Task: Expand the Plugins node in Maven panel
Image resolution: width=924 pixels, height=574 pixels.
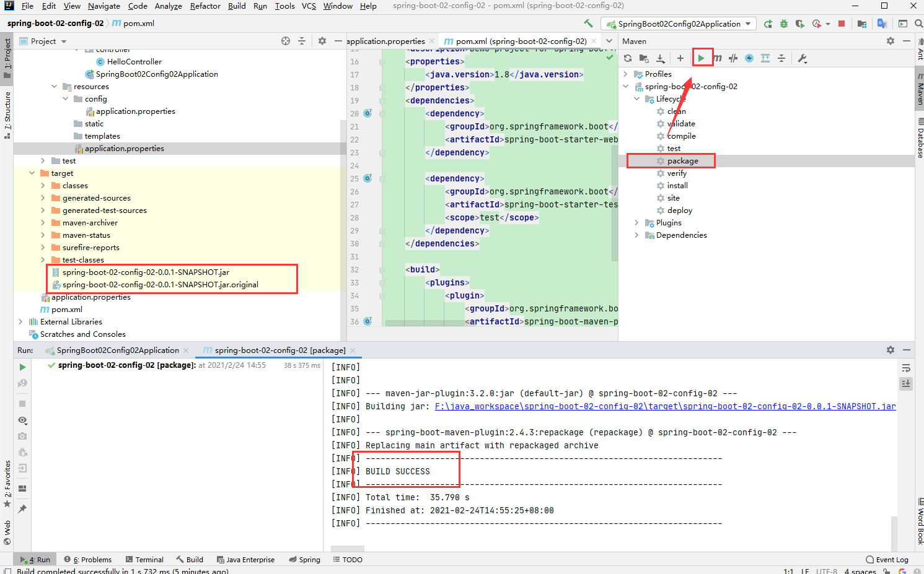Action: pyautogui.click(x=635, y=222)
